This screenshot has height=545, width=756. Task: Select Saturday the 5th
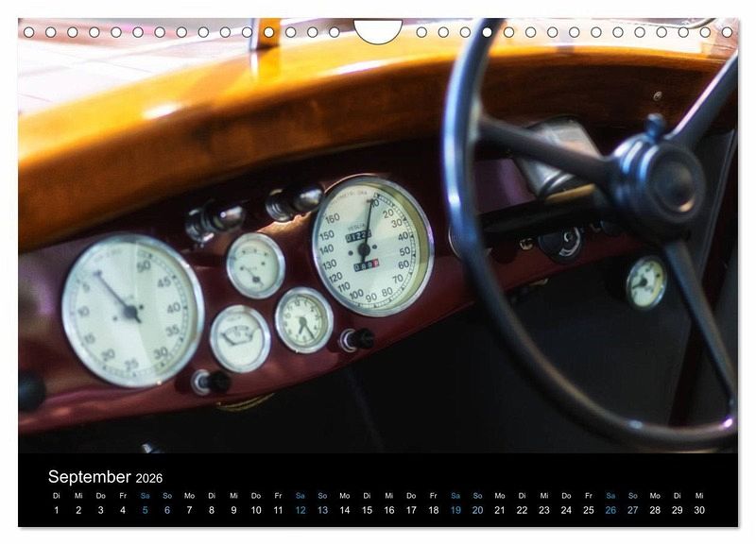(x=145, y=511)
